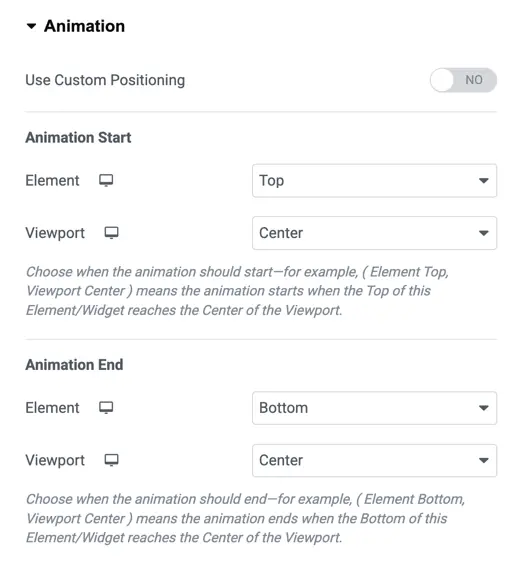Click the Animation section title text
This screenshot has width=522, height=578.
(84, 26)
